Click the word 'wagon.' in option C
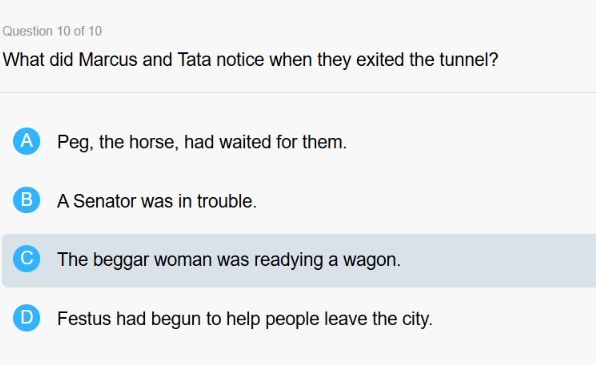The height and width of the screenshot is (365, 596). pyautogui.click(x=372, y=260)
